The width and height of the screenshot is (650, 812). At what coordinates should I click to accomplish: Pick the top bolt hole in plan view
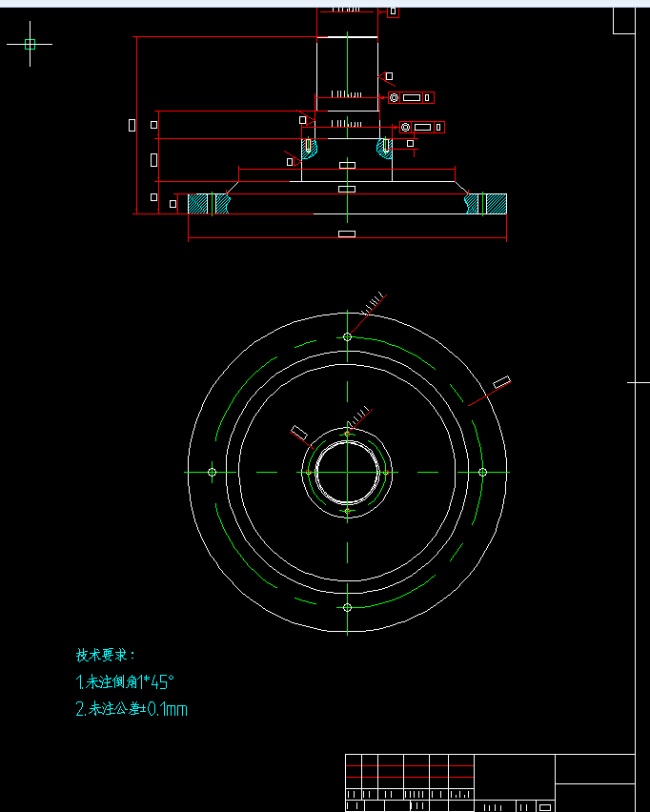coord(348,336)
